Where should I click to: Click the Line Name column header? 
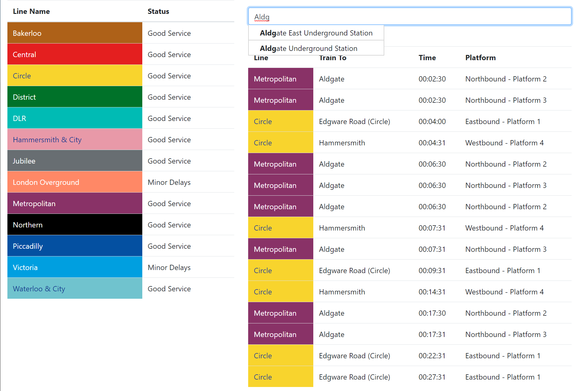(x=31, y=11)
